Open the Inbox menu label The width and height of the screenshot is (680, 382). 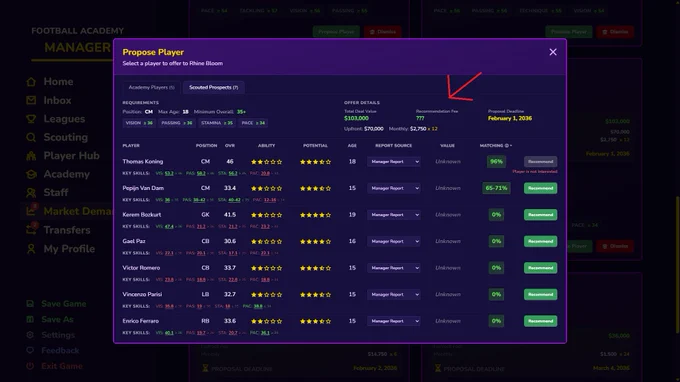coord(57,100)
